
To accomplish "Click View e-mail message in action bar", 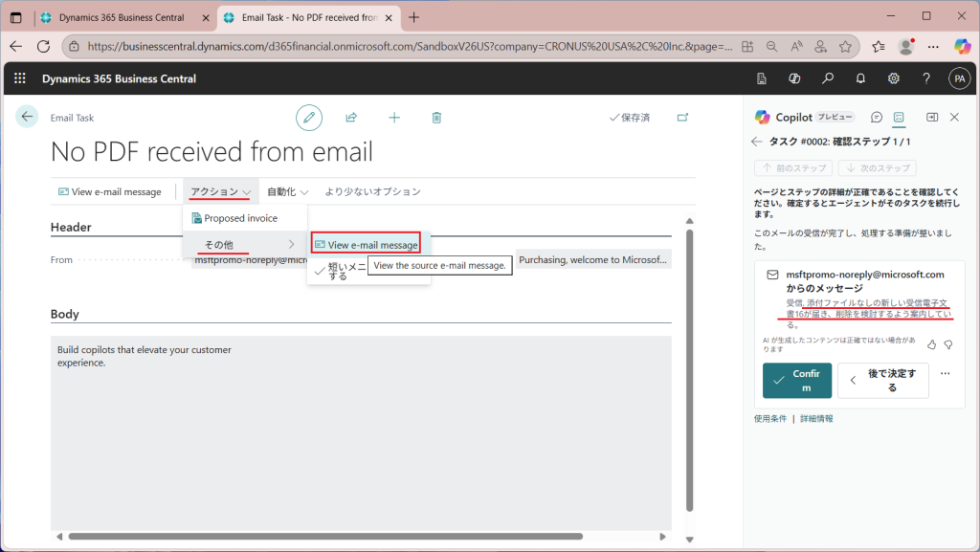I will pos(109,191).
